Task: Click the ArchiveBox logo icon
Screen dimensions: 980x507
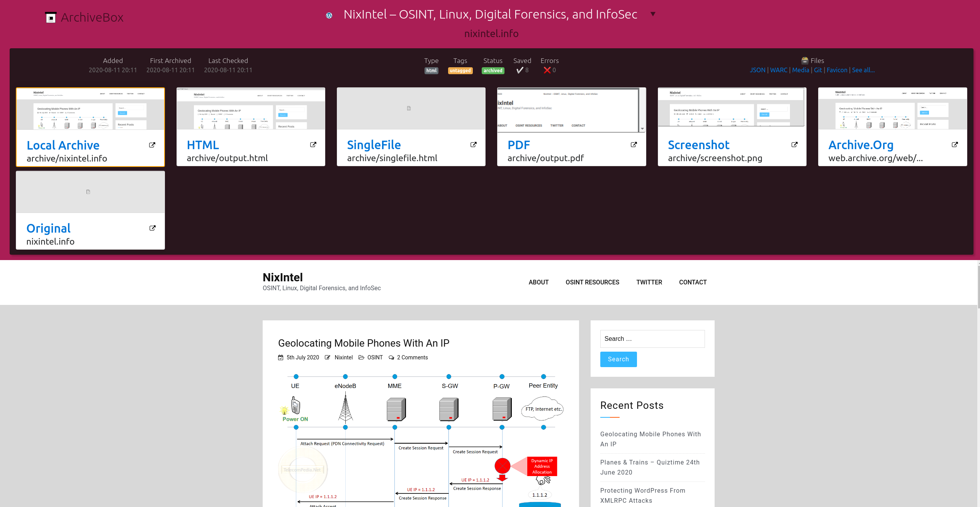Action: pyautogui.click(x=51, y=17)
